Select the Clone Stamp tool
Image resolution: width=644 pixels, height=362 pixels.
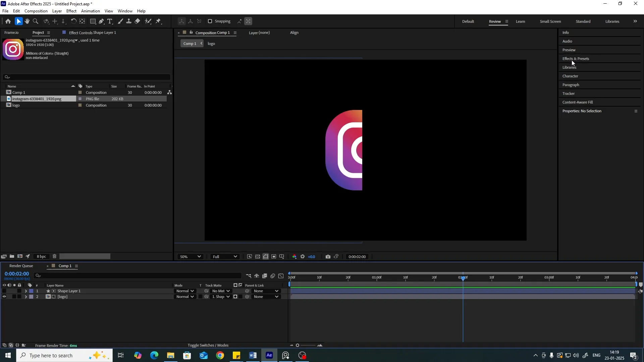(129, 21)
